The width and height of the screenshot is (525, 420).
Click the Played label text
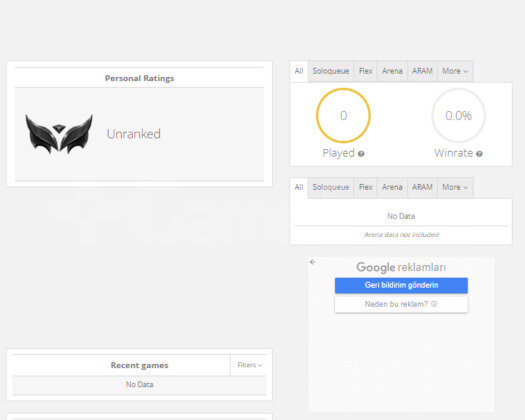point(339,153)
